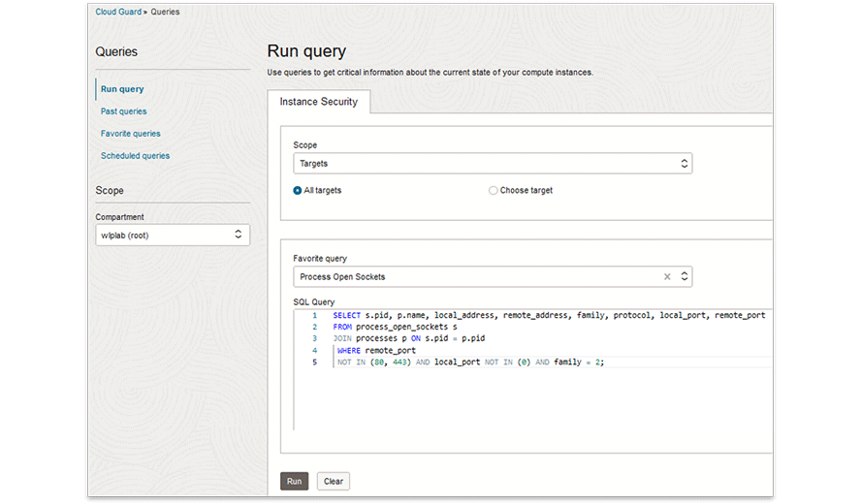
Task: Click line number 3 in SQL editor gutter
Action: pos(314,339)
